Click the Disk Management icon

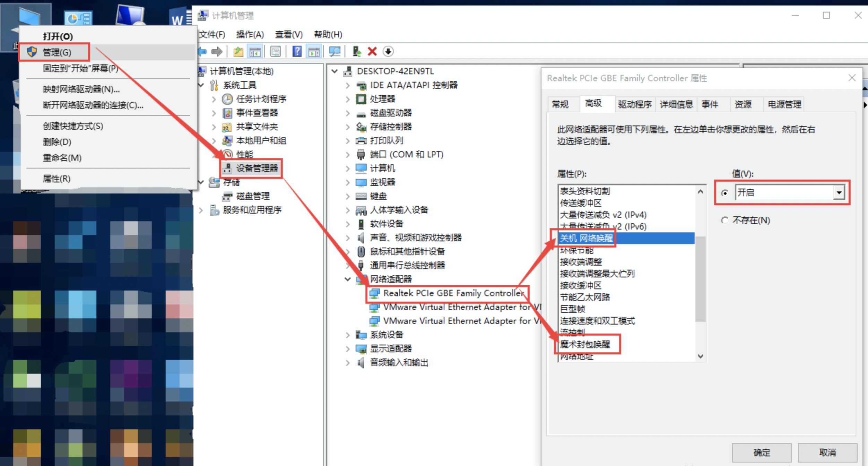(x=227, y=197)
